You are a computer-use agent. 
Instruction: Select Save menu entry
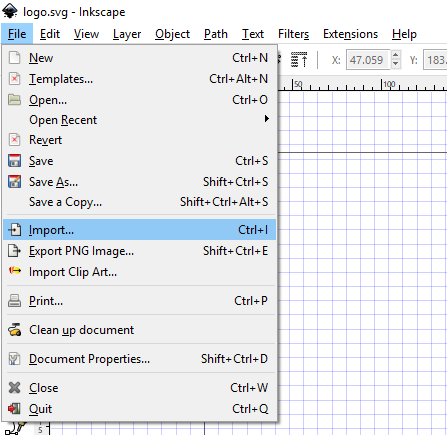click(139, 161)
